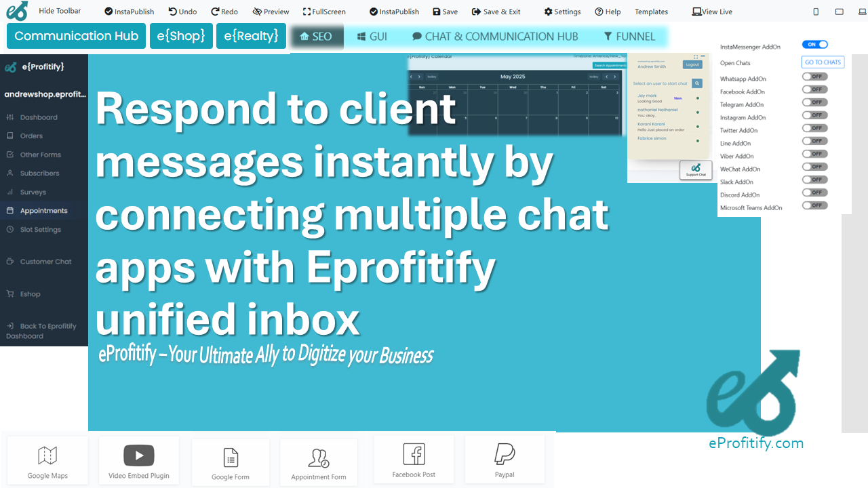
Task: Open the Support Chat floating button
Action: pos(696,169)
